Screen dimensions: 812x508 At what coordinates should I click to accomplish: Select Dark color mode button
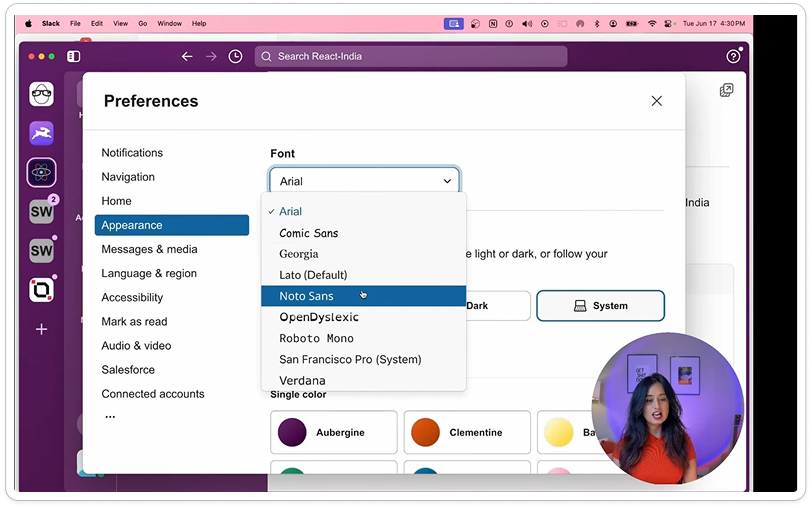pyautogui.click(x=498, y=306)
